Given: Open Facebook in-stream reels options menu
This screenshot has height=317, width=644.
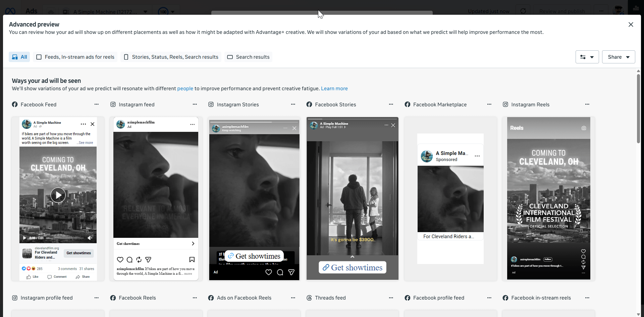Looking at the screenshot, I should tap(587, 298).
